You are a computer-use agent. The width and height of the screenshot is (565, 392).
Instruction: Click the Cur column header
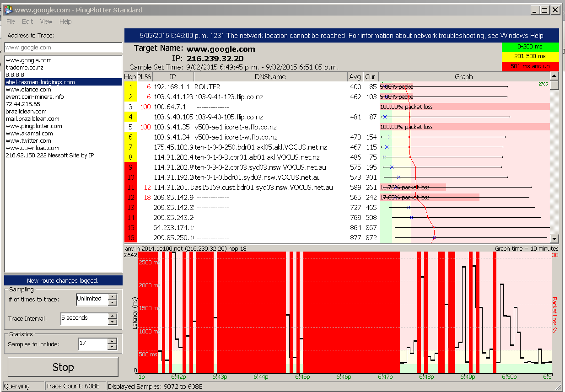(x=371, y=77)
